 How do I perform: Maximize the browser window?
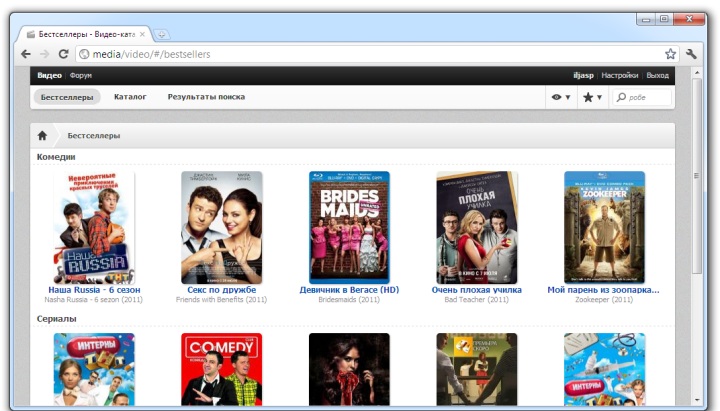[x=664, y=19]
